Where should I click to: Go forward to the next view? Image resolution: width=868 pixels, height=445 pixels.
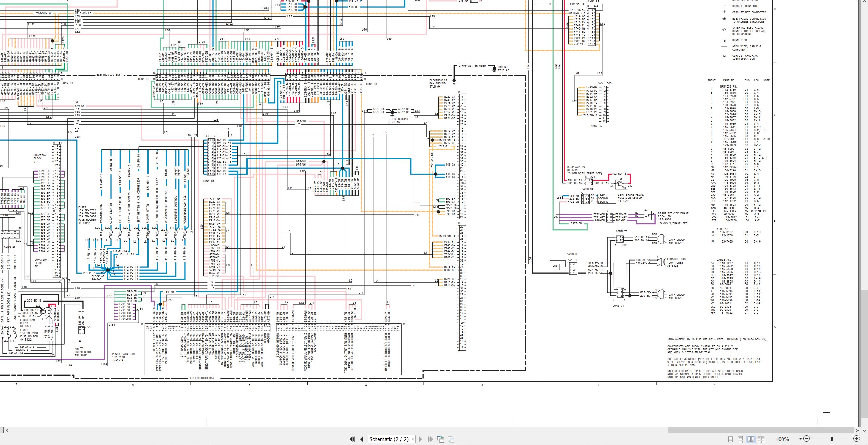pyautogui.click(x=451, y=439)
